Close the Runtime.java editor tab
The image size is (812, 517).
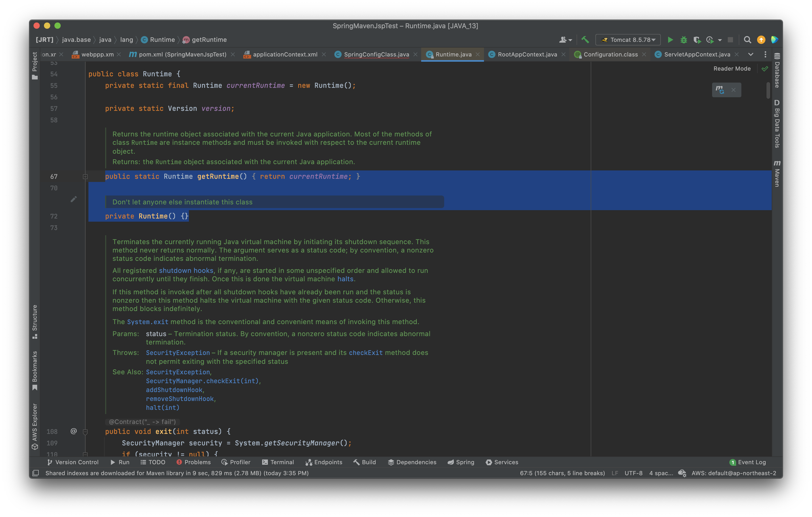tap(477, 54)
